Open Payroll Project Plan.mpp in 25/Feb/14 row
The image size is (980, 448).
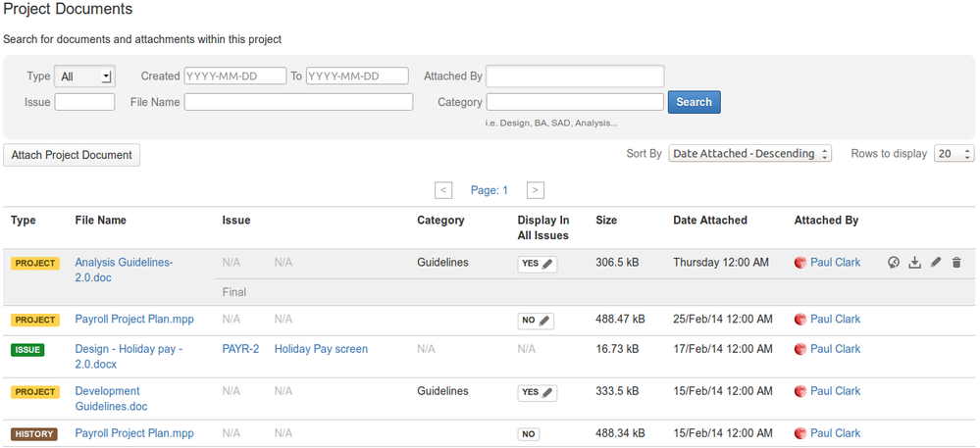[134, 320]
